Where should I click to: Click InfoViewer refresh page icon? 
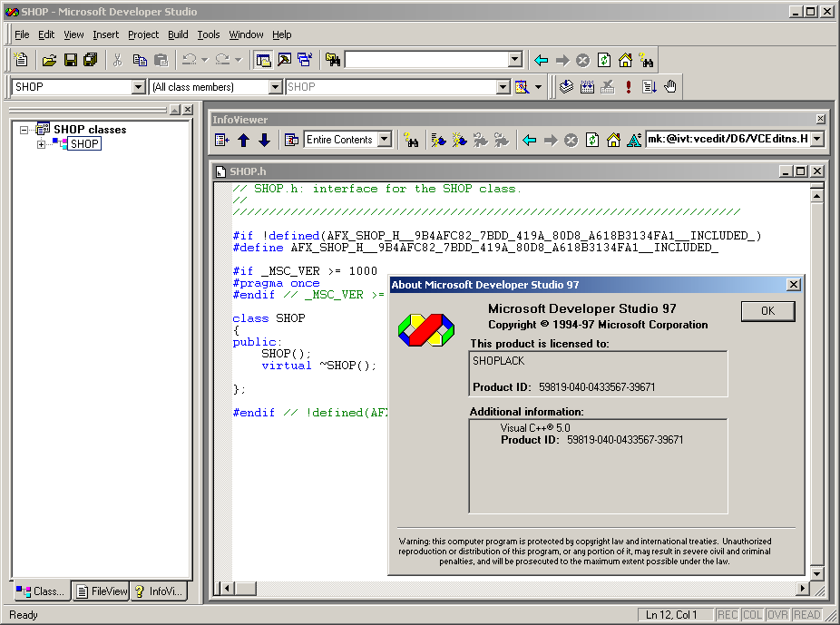tap(592, 140)
